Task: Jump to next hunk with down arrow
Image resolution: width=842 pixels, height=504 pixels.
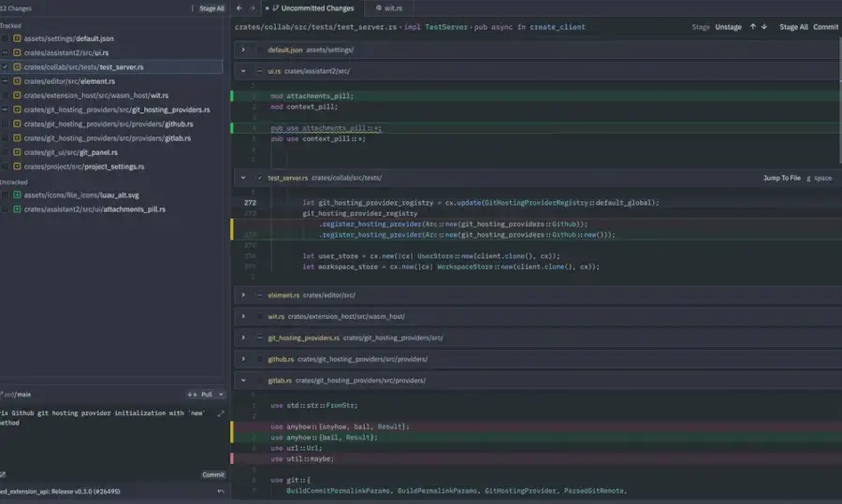Action: pyautogui.click(x=764, y=27)
